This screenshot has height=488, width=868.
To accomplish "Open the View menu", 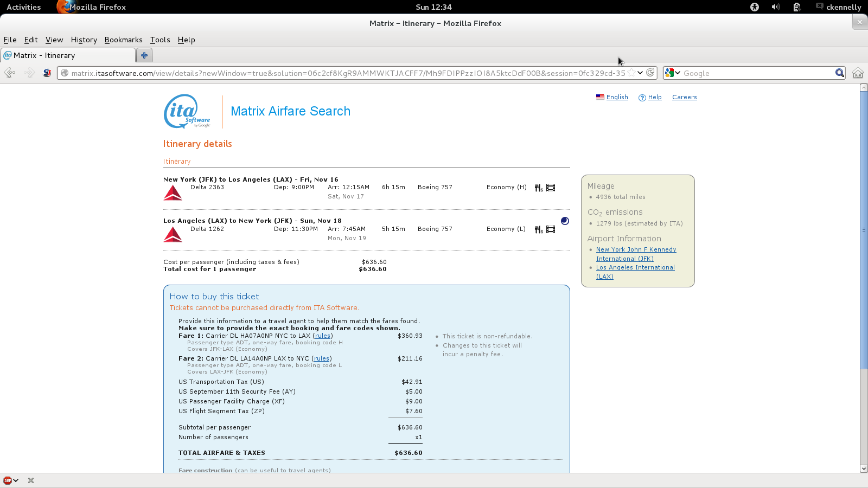I will (x=54, y=40).
